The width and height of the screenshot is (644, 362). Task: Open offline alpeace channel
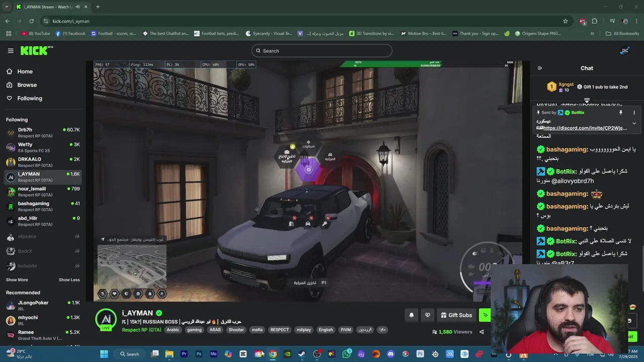pos(43,236)
